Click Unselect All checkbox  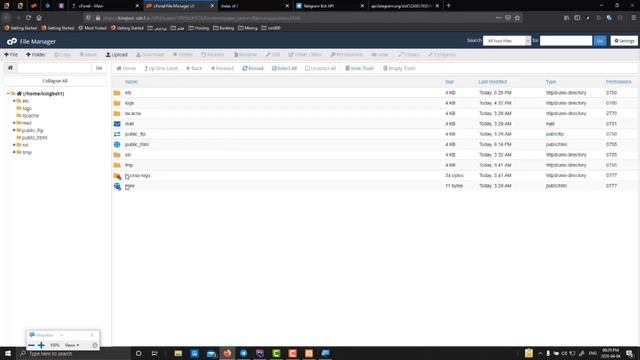click(x=320, y=68)
